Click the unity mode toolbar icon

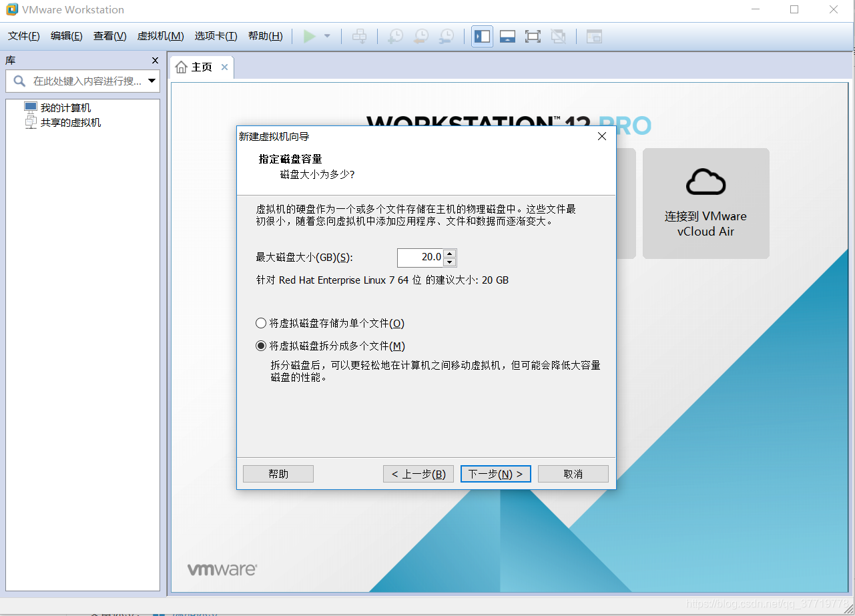click(558, 36)
